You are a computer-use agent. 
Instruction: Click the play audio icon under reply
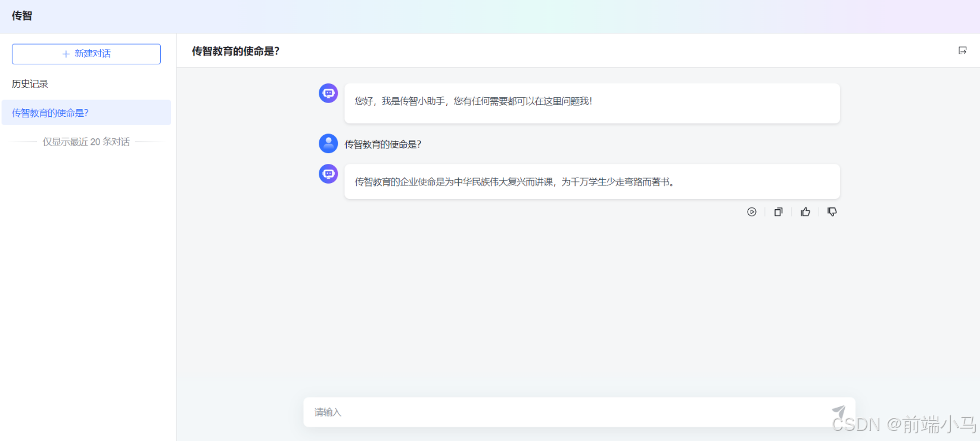point(752,212)
